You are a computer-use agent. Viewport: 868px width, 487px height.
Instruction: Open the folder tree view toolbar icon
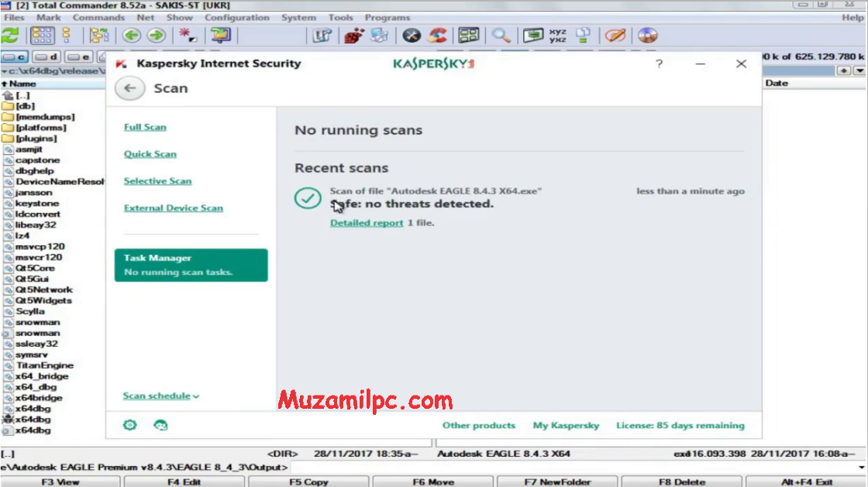[99, 36]
